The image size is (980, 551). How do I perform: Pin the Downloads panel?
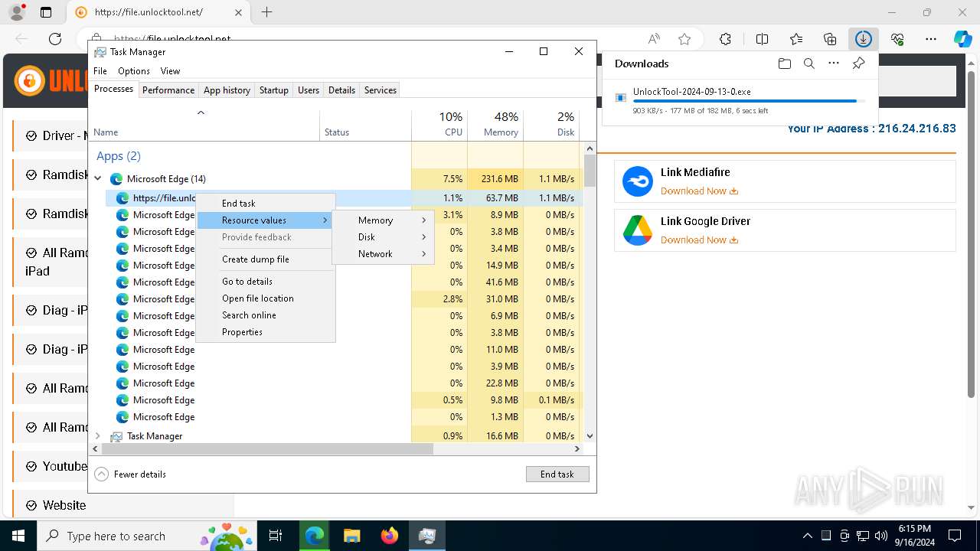(858, 64)
